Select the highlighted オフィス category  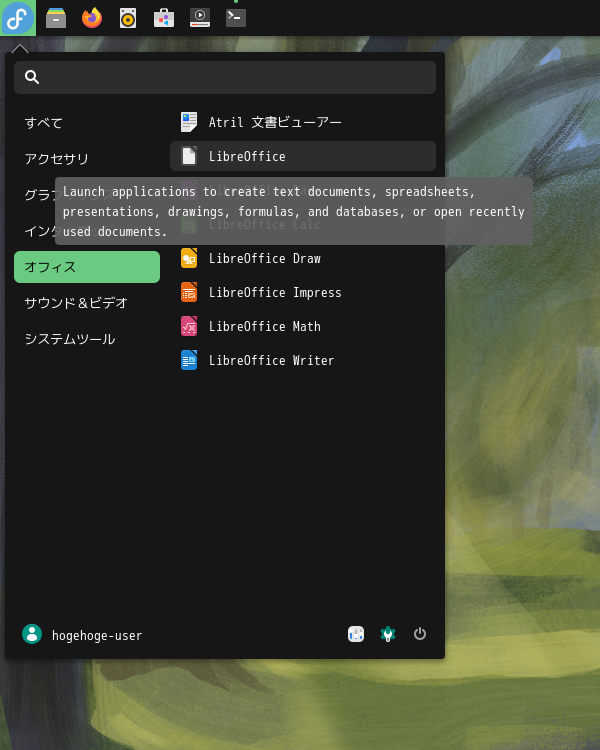(x=87, y=267)
